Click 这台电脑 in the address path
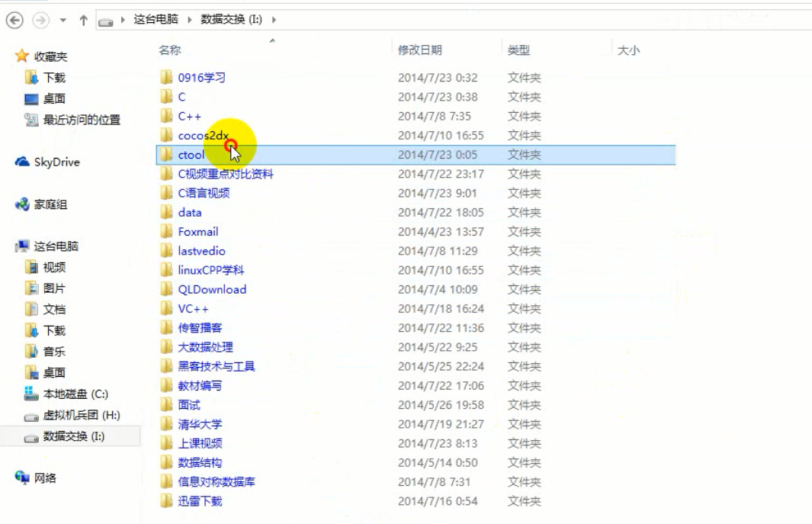The width and height of the screenshot is (812, 524). pos(156,19)
